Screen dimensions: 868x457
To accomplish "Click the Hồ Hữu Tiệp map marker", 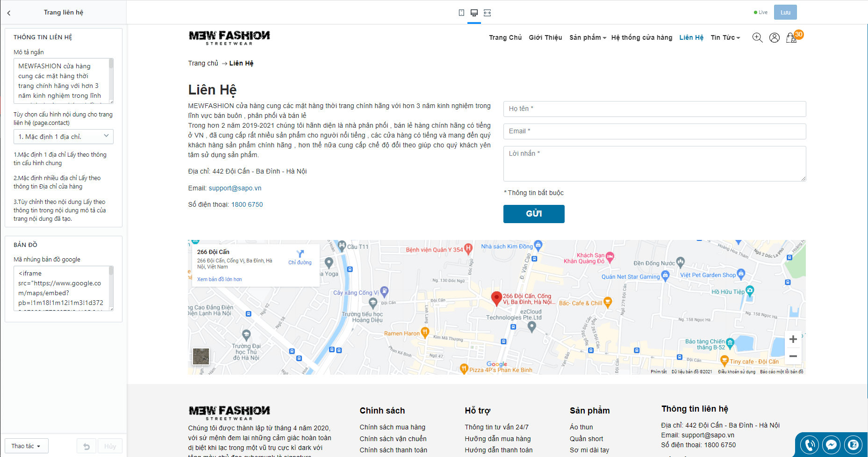I will click(750, 291).
